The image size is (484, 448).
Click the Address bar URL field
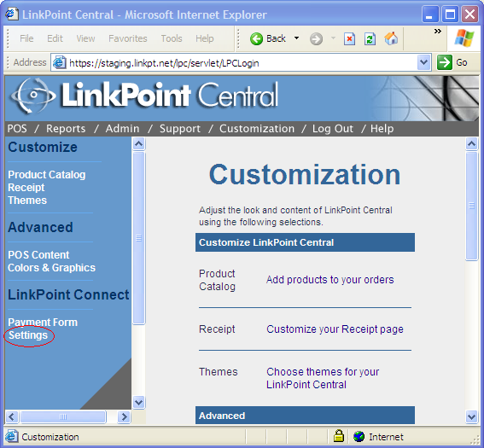tap(241, 63)
